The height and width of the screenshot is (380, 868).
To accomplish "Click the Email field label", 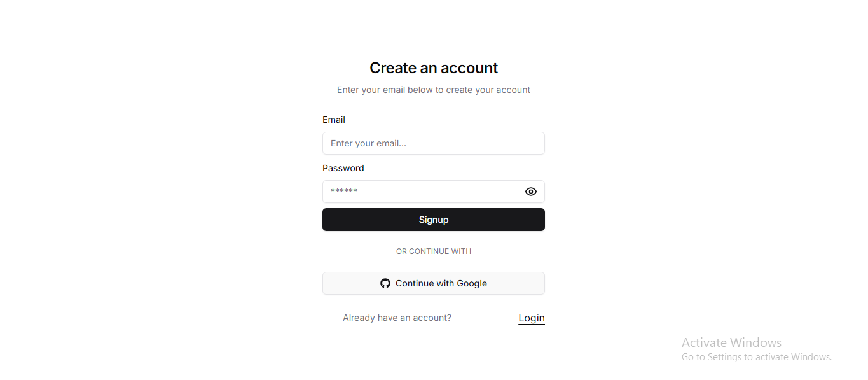I will pyautogui.click(x=334, y=120).
